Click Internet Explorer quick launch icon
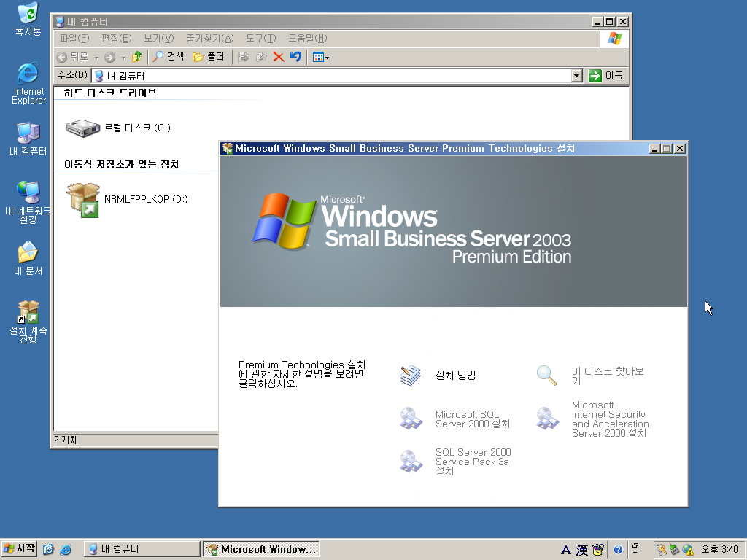Viewport: 747px width, 560px height. tap(66, 550)
